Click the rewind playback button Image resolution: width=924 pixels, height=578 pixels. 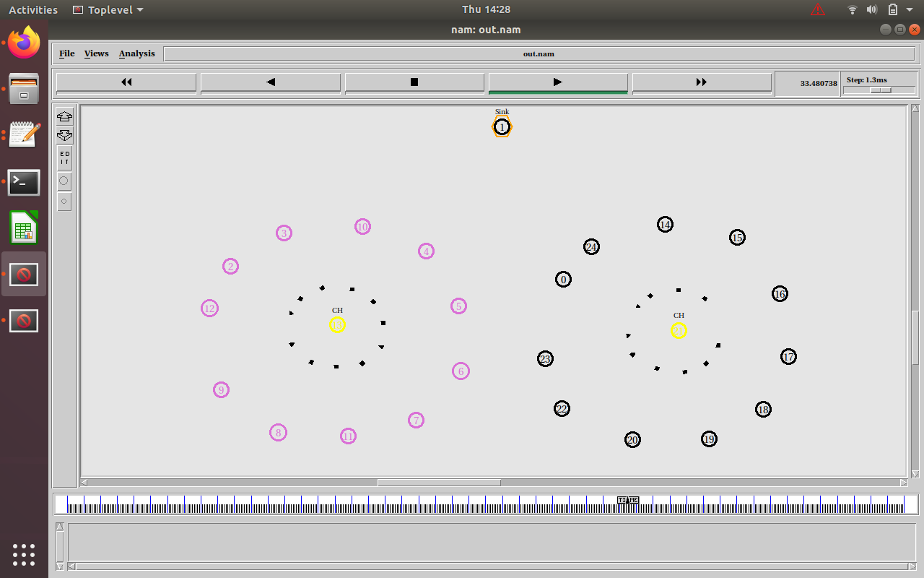point(126,82)
